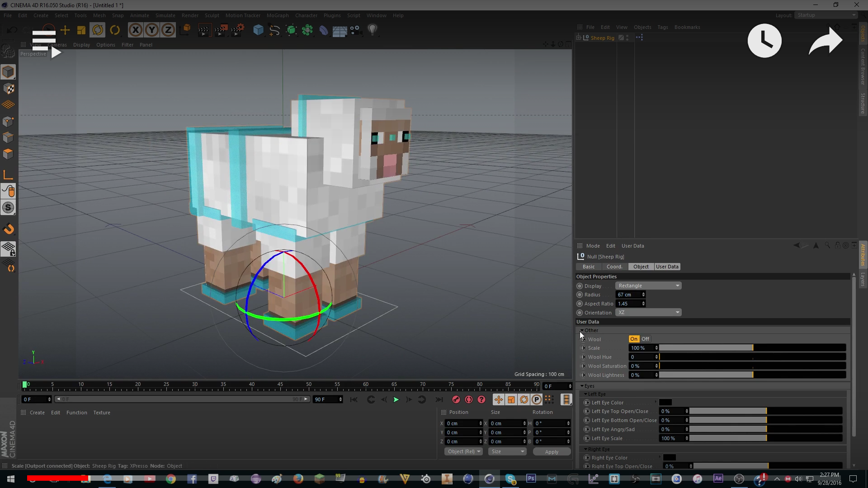Open the Character menu
Image resolution: width=868 pixels, height=488 pixels.
coord(306,15)
